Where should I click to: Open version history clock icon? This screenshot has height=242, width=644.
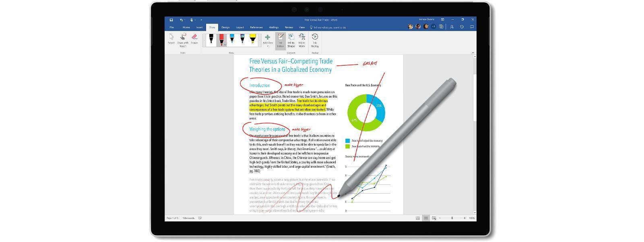462,27
